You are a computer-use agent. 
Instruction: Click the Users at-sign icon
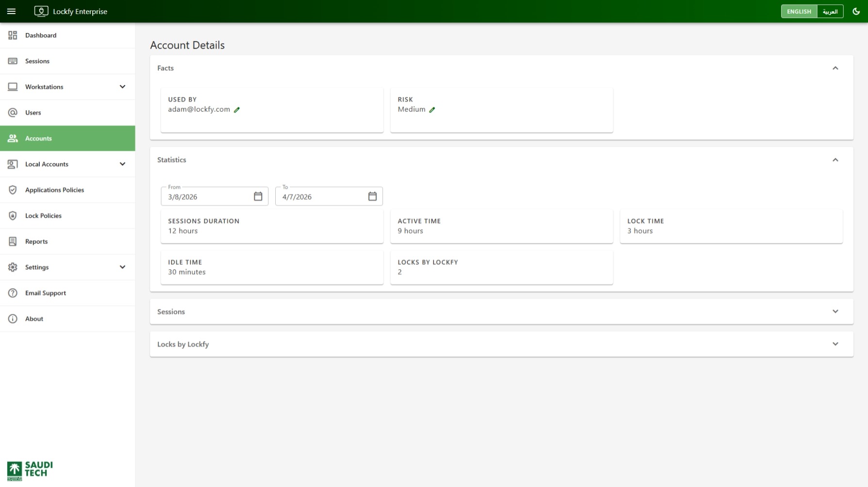[x=13, y=113]
